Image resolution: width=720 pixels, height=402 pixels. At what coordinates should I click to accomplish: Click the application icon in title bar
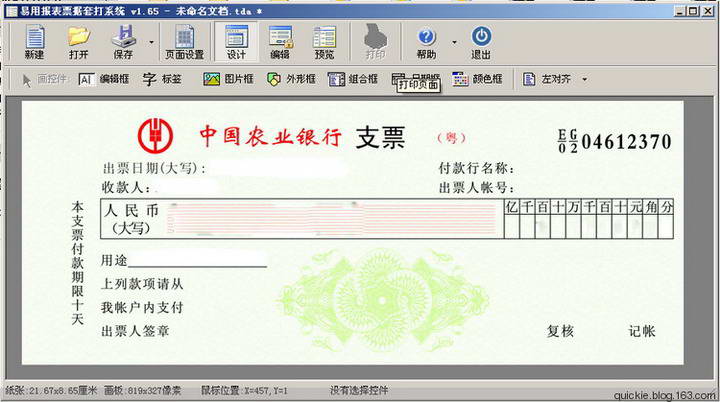pyautogui.click(x=11, y=11)
